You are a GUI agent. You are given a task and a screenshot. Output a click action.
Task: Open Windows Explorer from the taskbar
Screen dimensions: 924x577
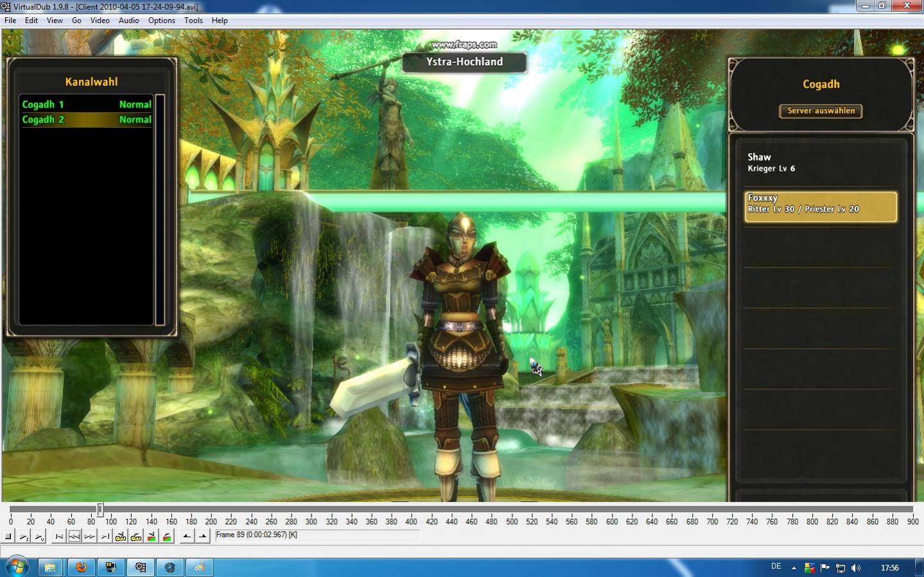pyautogui.click(x=49, y=567)
